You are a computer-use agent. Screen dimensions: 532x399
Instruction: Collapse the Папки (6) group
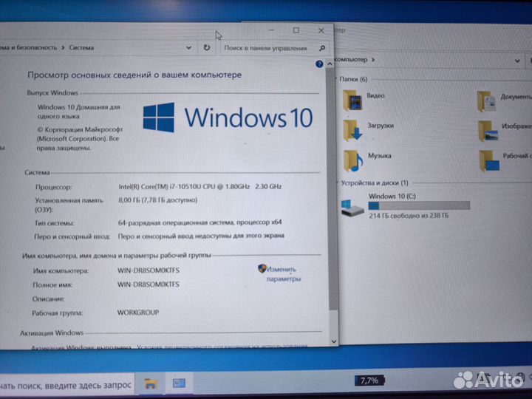(x=336, y=79)
